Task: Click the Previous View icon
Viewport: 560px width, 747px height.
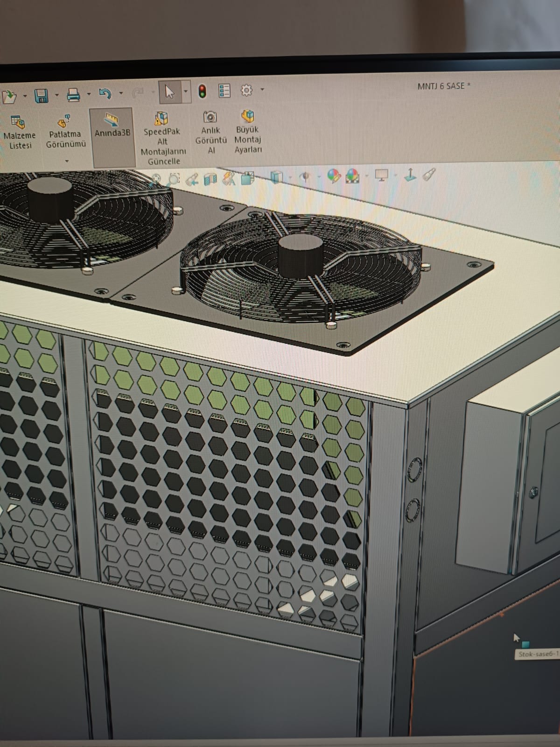Action: coord(192,179)
